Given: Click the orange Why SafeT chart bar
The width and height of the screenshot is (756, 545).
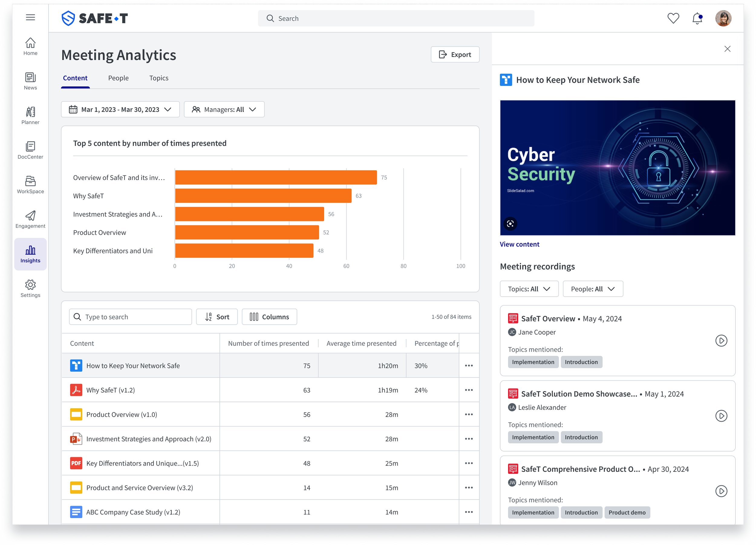Looking at the screenshot, I should (x=263, y=196).
